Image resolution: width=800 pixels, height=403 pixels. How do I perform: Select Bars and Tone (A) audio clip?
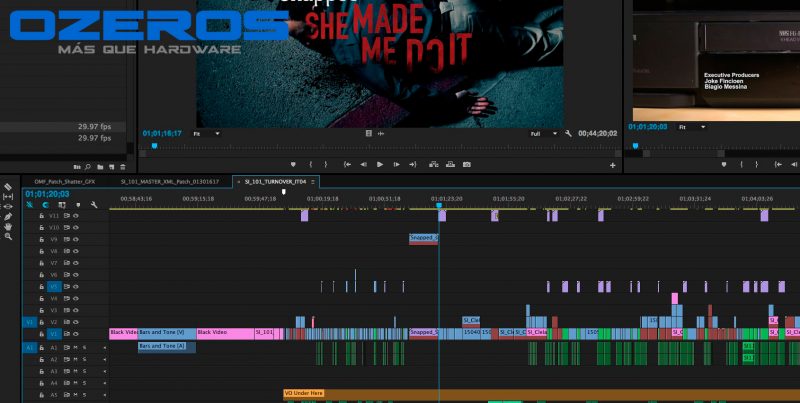(x=167, y=347)
